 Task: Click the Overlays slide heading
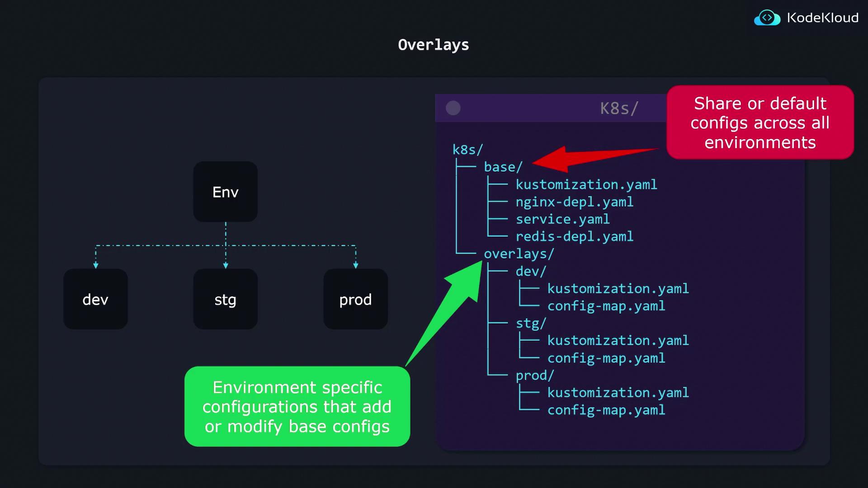(x=433, y=45)
